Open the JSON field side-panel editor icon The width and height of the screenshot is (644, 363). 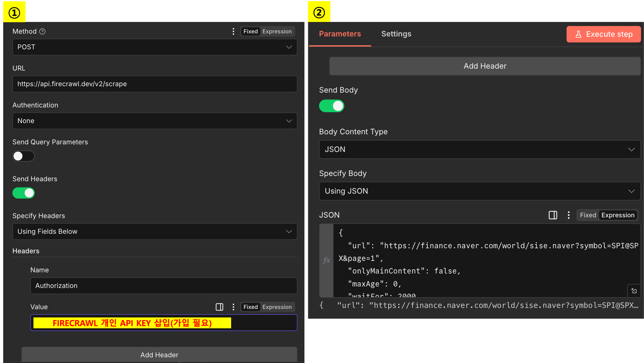(553, 215)
